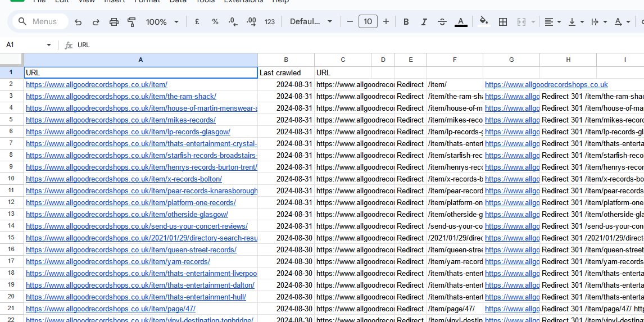Image resolution: width=644 pixels, height=322 pixels.
Task: Click the Menus search field
Action: coord(40,21)
